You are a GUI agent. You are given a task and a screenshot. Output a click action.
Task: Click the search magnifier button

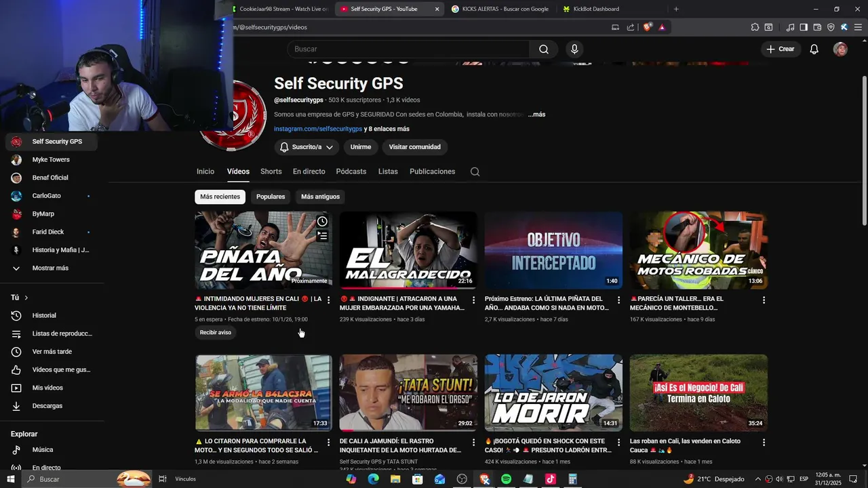pos(543,49)
